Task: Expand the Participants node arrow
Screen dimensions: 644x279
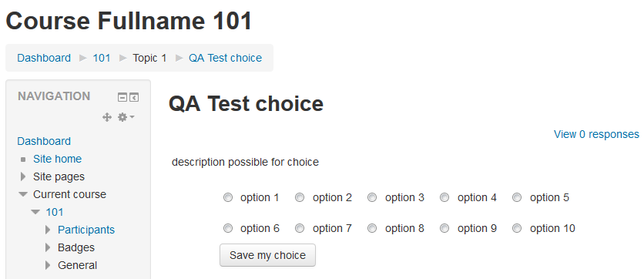Action: [48, 230]
